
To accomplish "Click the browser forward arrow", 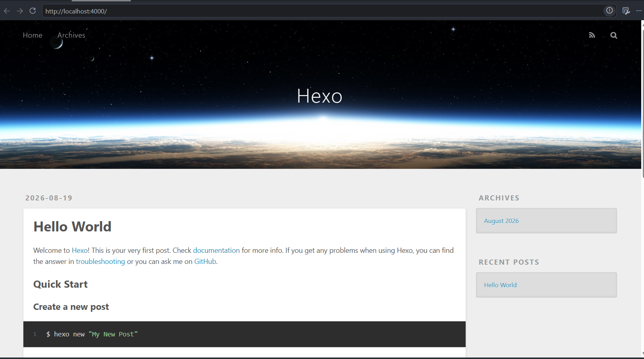I will (x=20, y=11).
